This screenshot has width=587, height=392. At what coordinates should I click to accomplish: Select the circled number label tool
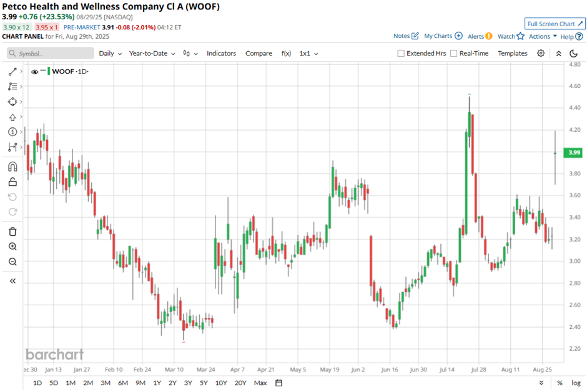pos(12,132)
